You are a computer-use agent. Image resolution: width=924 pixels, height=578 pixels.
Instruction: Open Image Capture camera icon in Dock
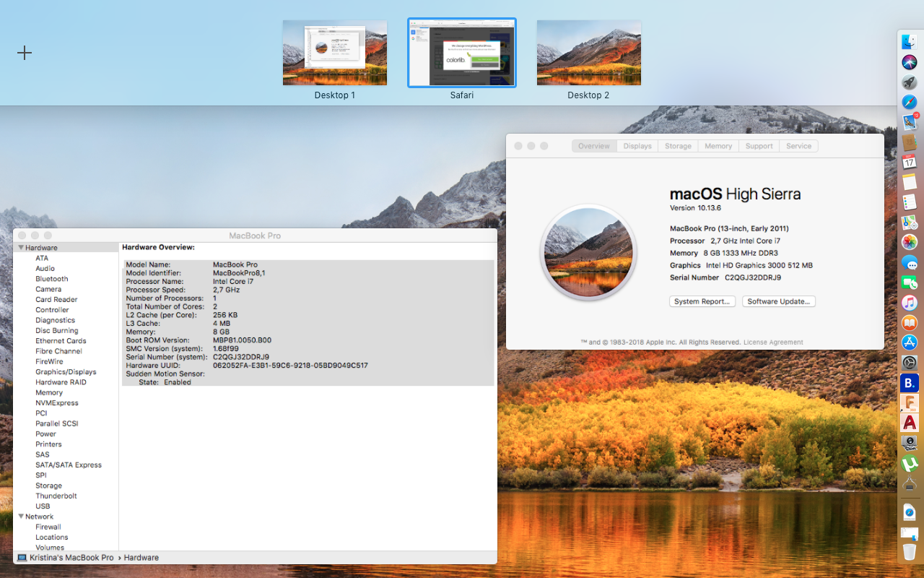point(910,443)
